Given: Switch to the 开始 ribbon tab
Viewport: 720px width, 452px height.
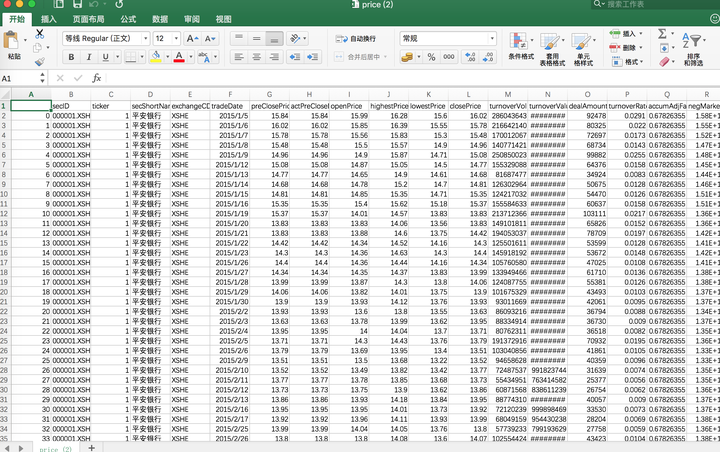Looking at the screenshot, I should click(x=17, y=19).
